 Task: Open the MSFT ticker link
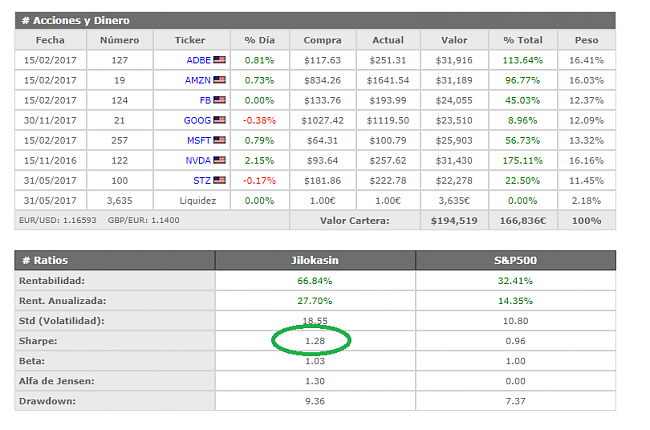click(x=199, y=140)
